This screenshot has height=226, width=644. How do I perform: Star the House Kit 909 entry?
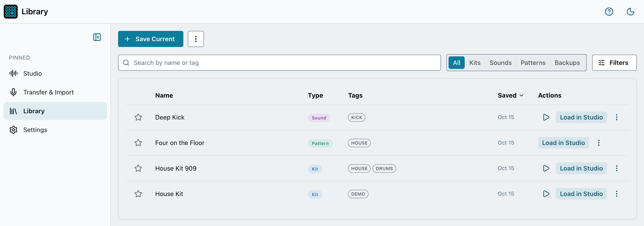138,168
